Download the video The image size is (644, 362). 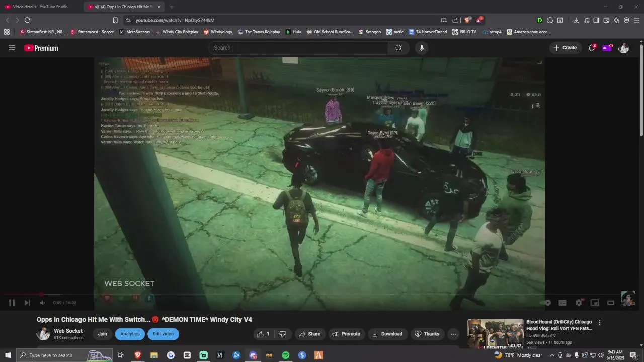(x=387, y=334)
